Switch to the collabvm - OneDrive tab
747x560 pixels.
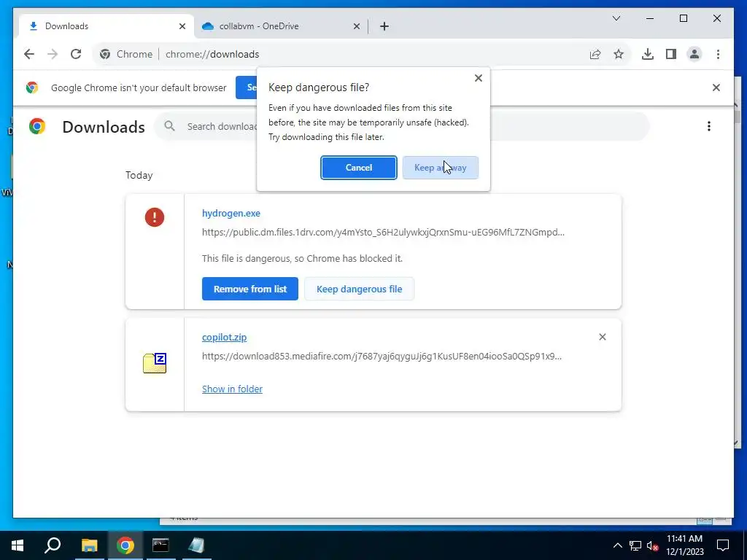click(x=280, y=26)
